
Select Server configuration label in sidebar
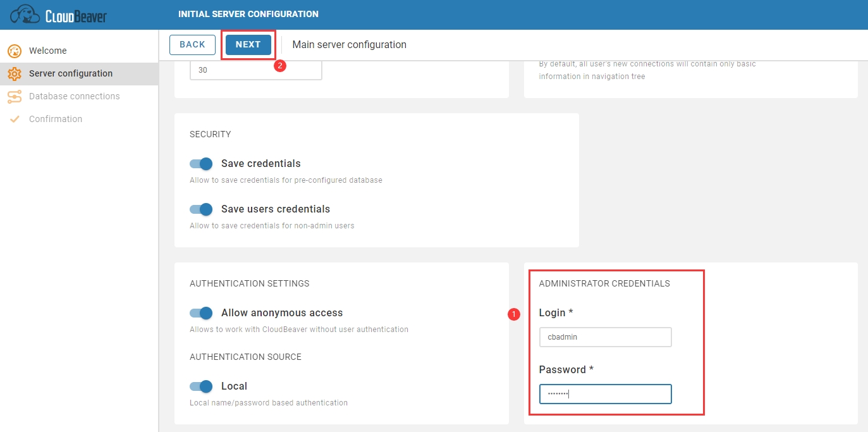tap(71, 73)
